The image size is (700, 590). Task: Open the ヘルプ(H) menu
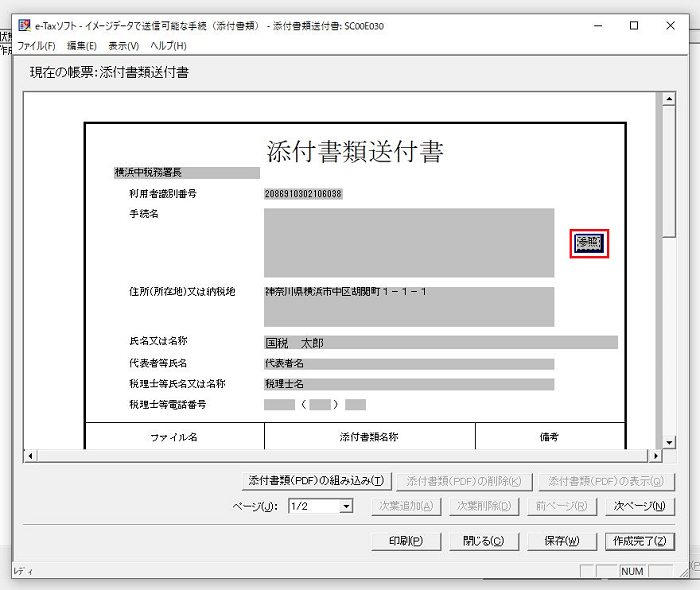point(168,46)
